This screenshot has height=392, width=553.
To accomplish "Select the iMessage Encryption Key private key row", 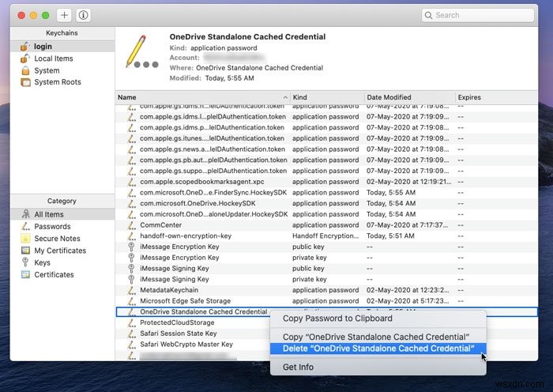I will click(326, 258).
